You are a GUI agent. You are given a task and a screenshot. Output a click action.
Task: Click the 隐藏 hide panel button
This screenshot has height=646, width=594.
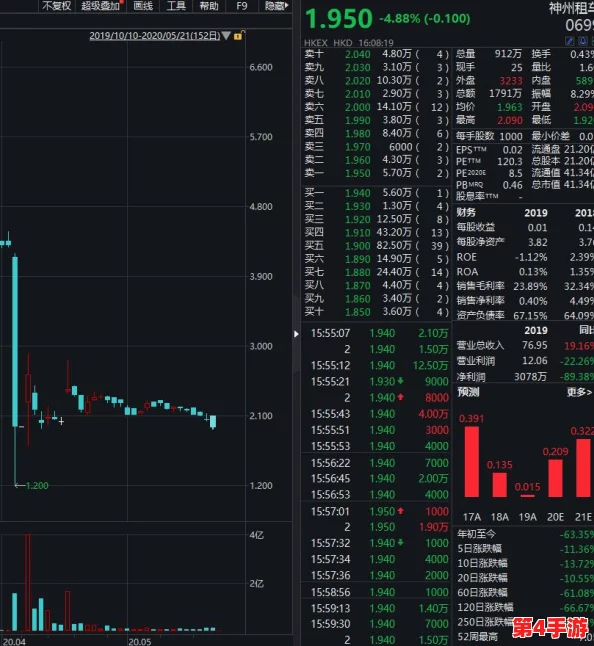coord(276,6)
